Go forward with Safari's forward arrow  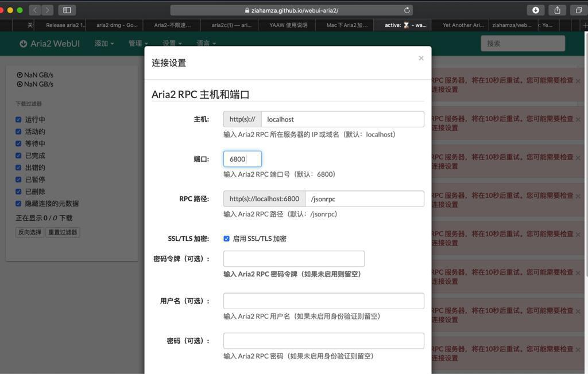coord(47,10)
